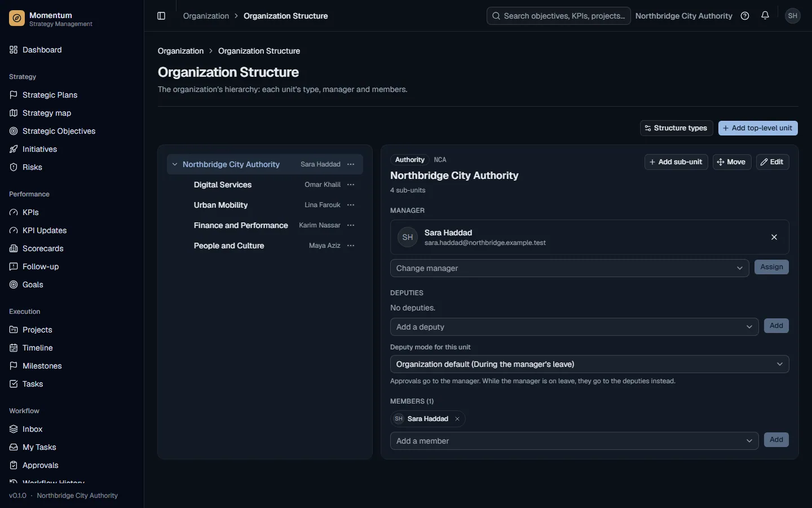Open the Add a deputy dropdown
The width and height of the screenshot is (812, 508).
(x=574, y=327)
